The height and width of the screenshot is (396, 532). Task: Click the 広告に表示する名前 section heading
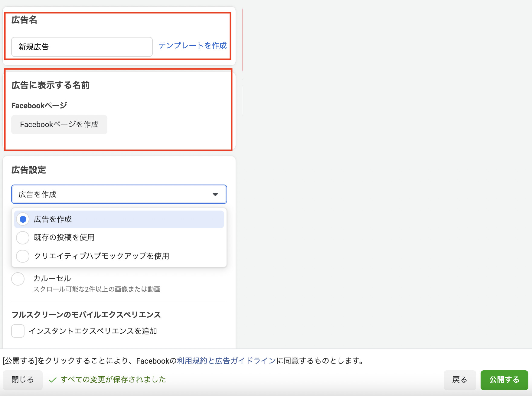point(50,85)
